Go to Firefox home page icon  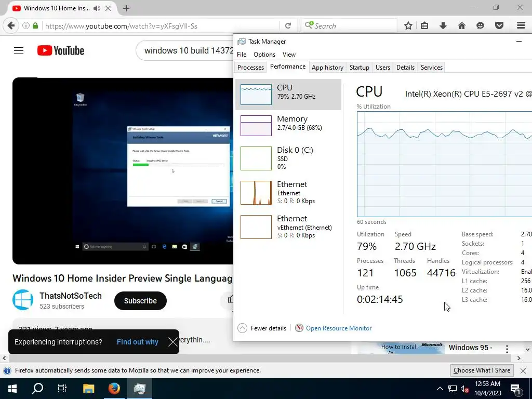[x=461, y=26]
